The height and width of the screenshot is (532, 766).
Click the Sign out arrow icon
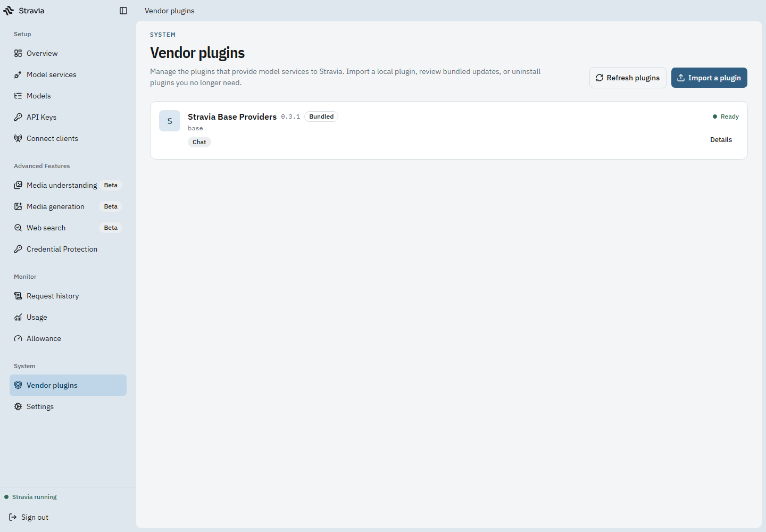click(x=13, y=517)
